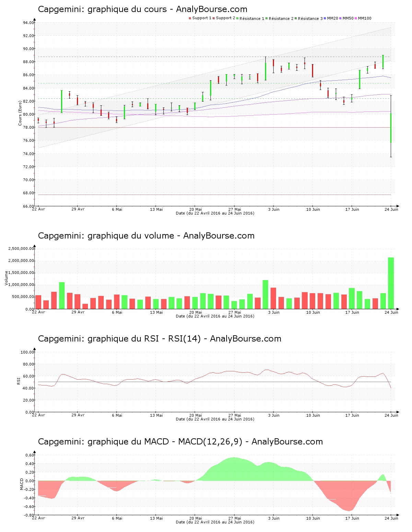The image size is (412, 532).
Task: Click the 78.00 value on price axis
Action: pos(28,127)
